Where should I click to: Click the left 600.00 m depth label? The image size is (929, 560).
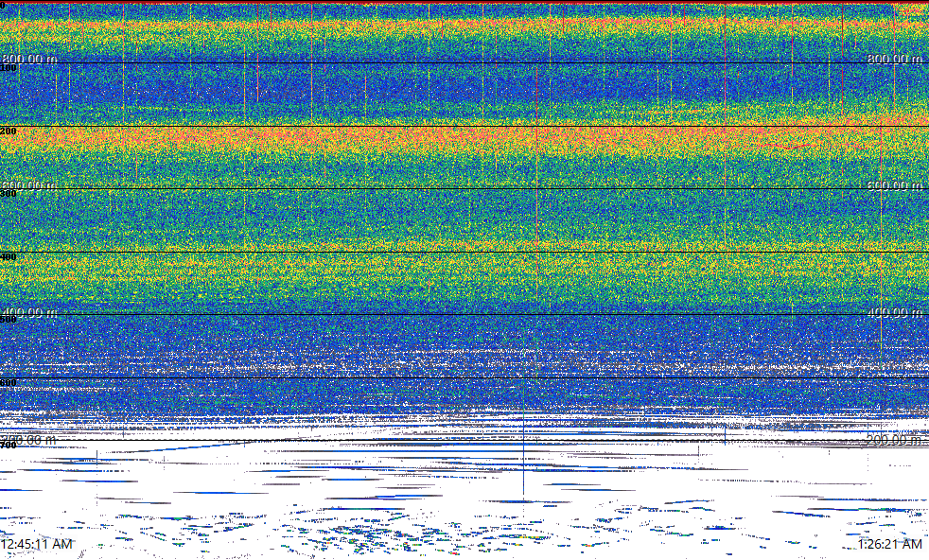[x=29, y=185]
